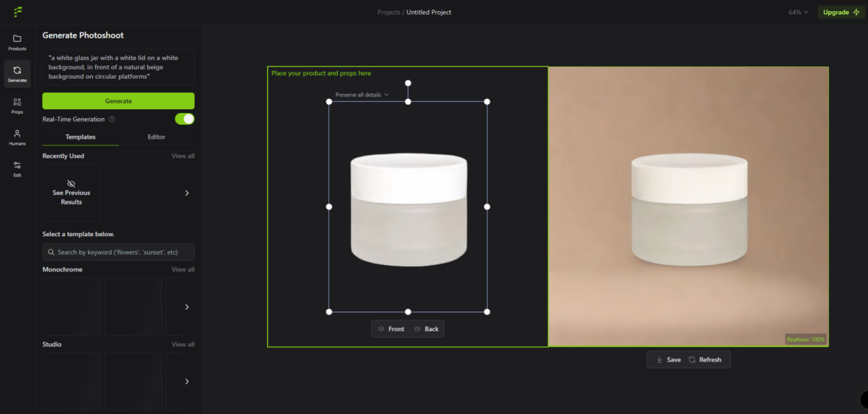Click the top-left selection resize handle

tap(329, 101)
